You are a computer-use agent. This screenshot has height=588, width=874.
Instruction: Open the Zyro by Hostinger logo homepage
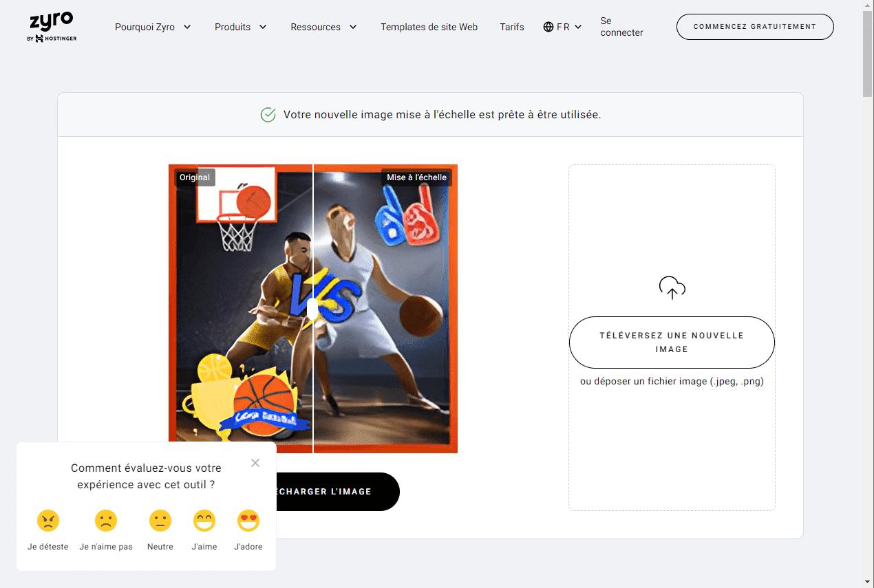click(52, 27)
